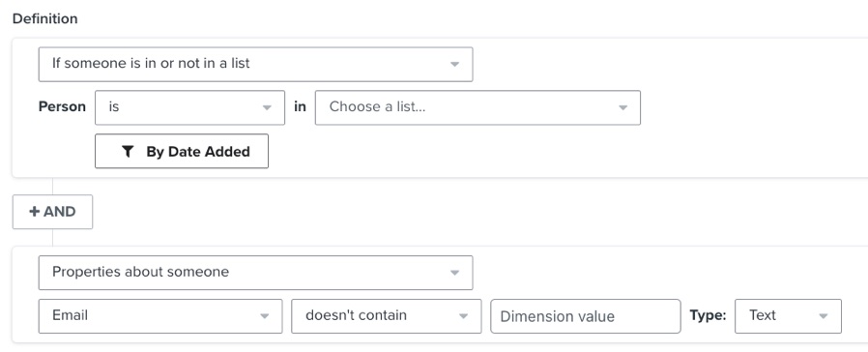Click the caret on the Email selector
The image size is (868, 352).
265,316
